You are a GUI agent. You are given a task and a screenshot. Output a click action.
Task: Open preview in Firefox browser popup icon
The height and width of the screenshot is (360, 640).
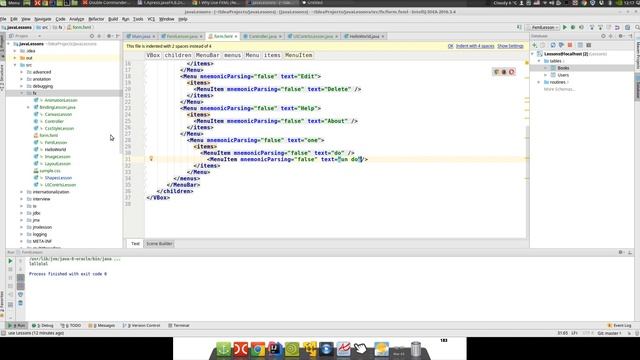point(504,72)
